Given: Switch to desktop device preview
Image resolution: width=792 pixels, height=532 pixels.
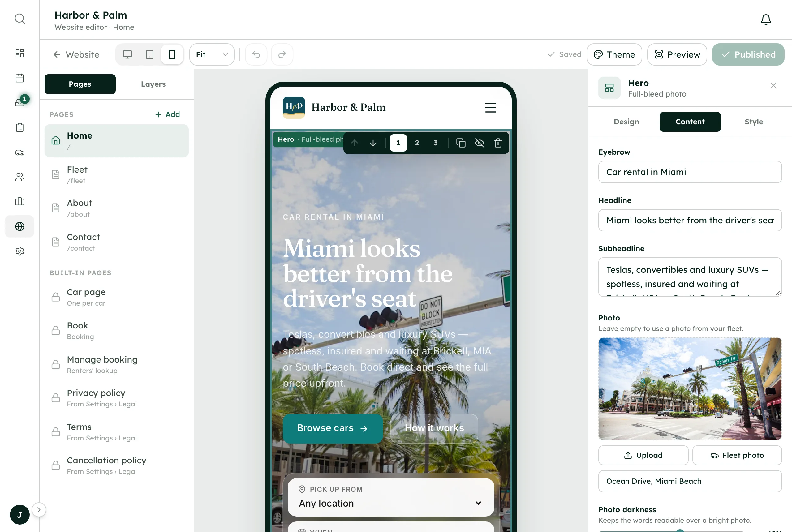Looking at the screenshot, I should click(x=127, y=54).
